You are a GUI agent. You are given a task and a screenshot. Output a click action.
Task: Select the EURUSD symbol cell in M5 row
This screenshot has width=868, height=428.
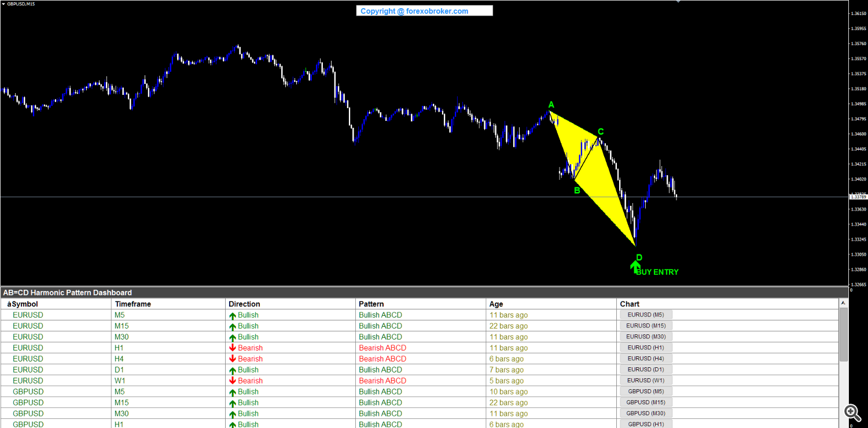click(x=28, y=315)
